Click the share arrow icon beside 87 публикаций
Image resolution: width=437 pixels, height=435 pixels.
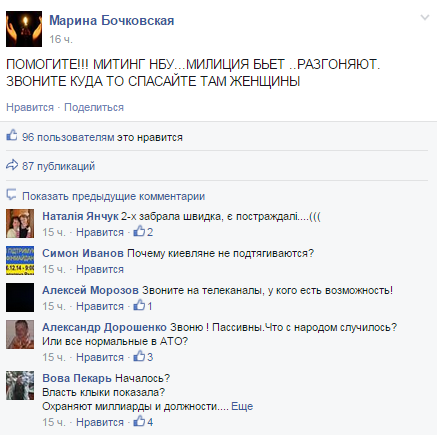click(x=12, y=165)
